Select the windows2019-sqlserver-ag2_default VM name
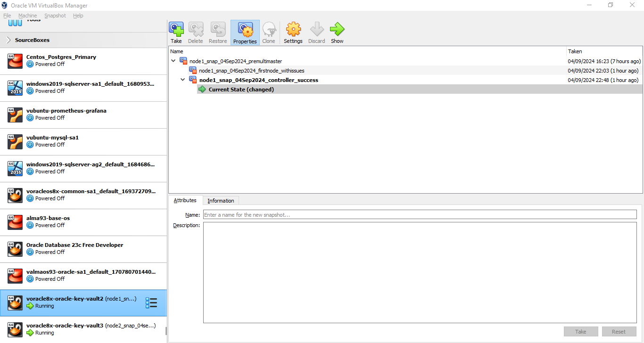Viewport: 644px width, 343px height. tap(91, 164)
